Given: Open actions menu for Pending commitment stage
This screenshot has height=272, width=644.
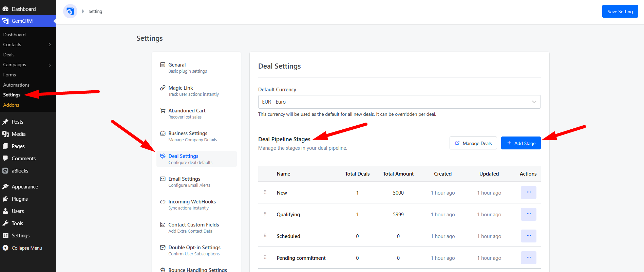Looking at the screenshot, I should point(529,258).
